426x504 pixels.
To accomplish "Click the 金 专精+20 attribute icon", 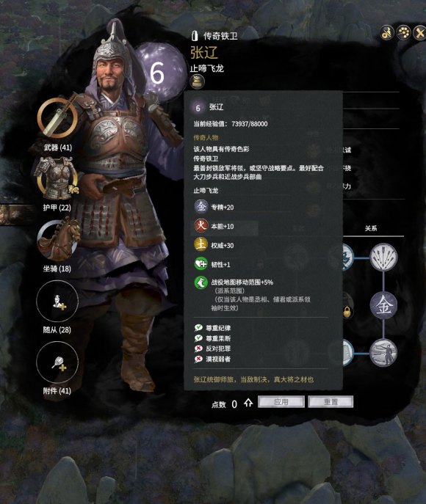I will (201, 207).
